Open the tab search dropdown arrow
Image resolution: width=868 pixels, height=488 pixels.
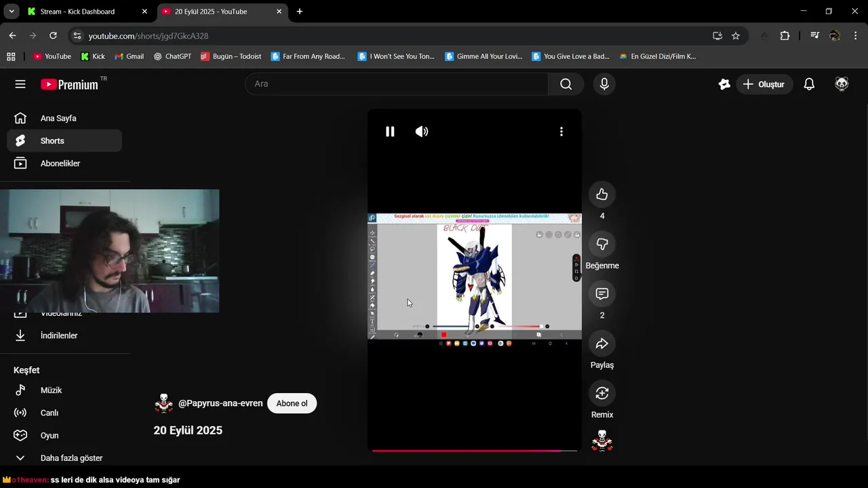(11, 12)
